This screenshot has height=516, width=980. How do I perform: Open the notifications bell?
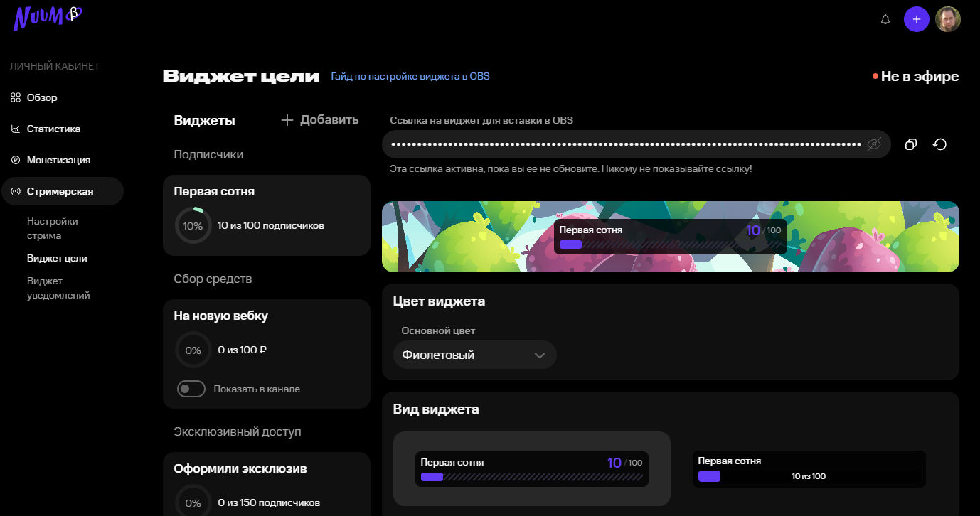(885, 19)
